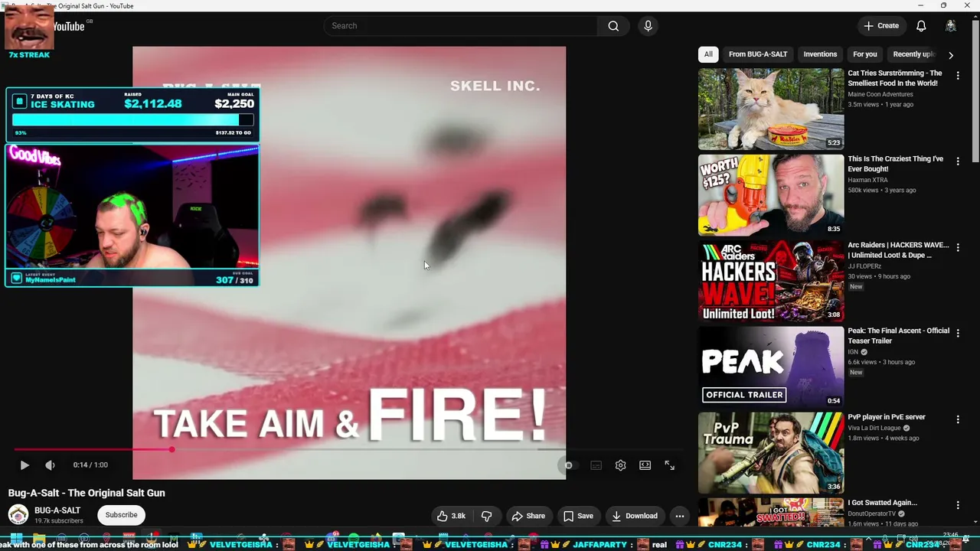The width and height of the screenshot is (980, 551).
Task: Select the All filter chip
Action: click(708, 54)
